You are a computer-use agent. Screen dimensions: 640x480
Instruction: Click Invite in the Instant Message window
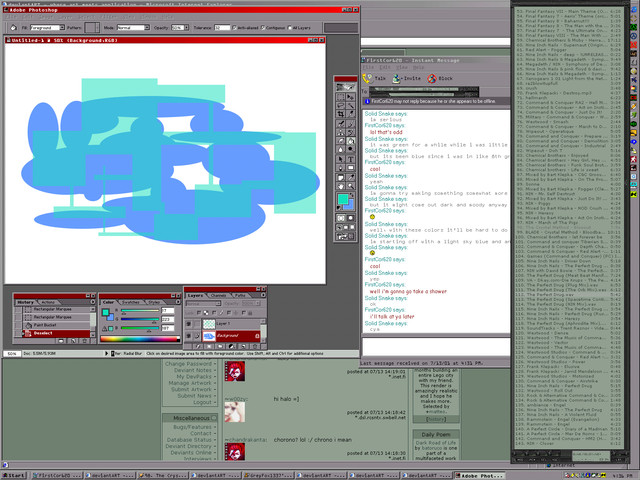point(406,78)
